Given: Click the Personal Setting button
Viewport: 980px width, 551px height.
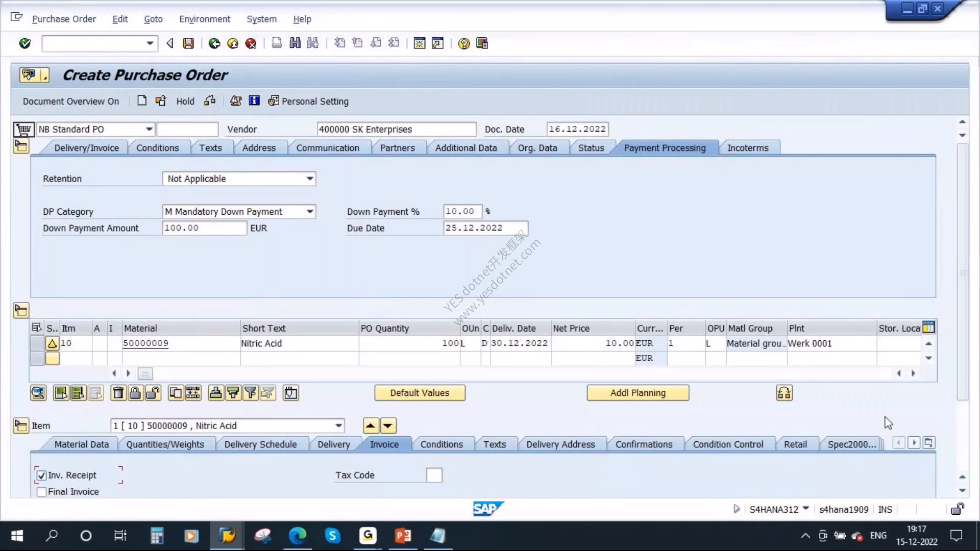Looking at the screenshot, I should 308,101.
